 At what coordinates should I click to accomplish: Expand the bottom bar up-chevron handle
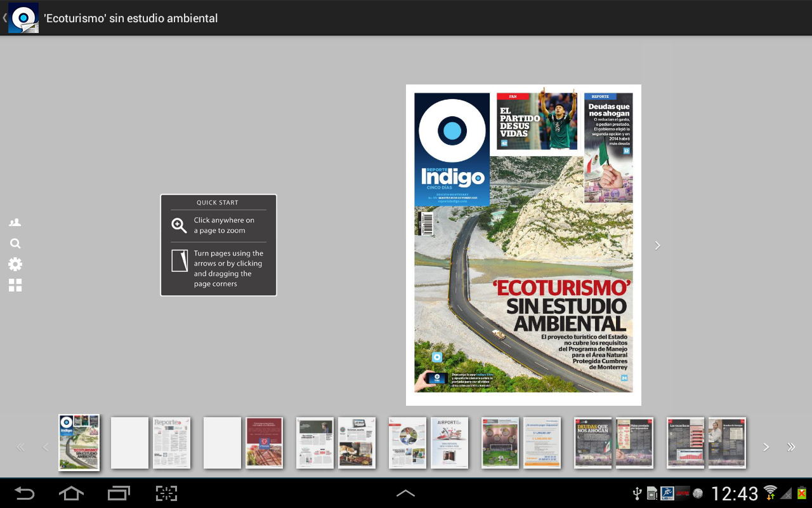click(405, 493)
